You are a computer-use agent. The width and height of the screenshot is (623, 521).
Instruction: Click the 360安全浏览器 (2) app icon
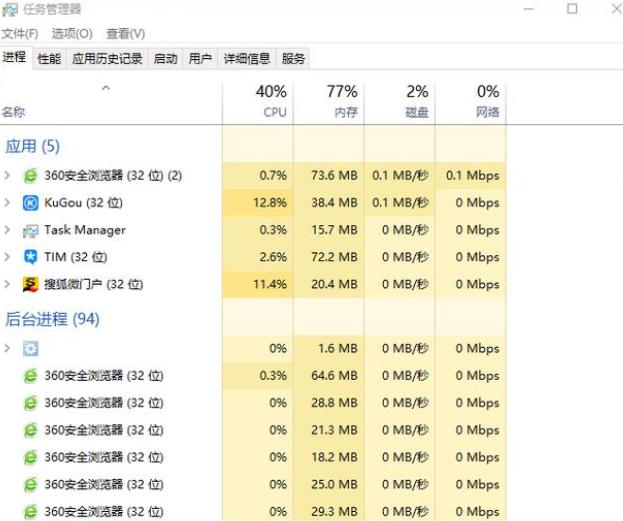pos(31,175)
